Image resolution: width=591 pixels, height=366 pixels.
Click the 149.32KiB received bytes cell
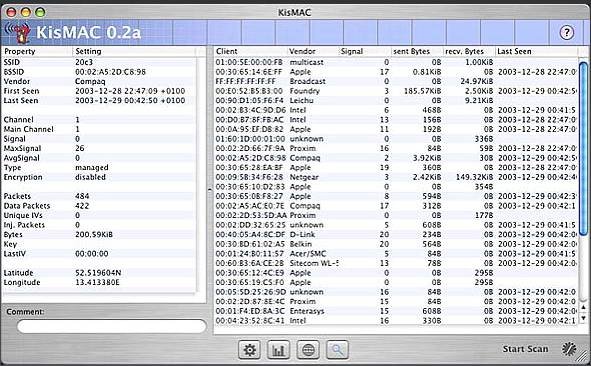tap(474, 177)
